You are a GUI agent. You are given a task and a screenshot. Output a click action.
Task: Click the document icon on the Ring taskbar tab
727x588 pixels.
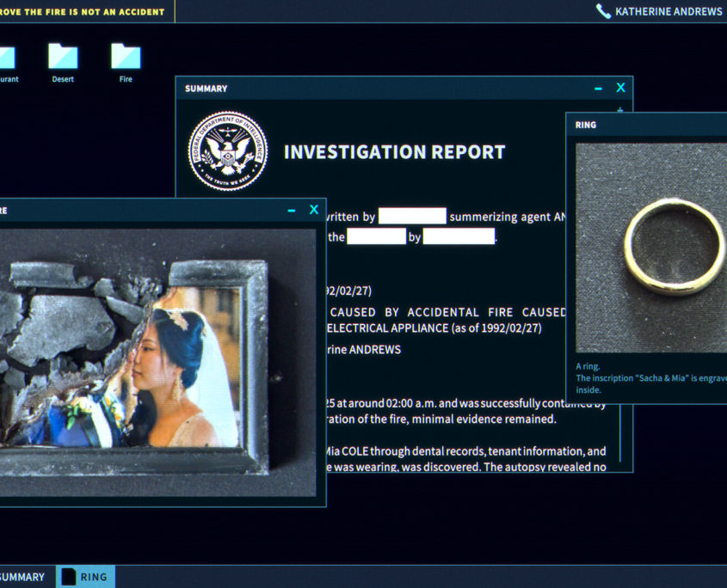pyautogui.click(x=69, y=577)
